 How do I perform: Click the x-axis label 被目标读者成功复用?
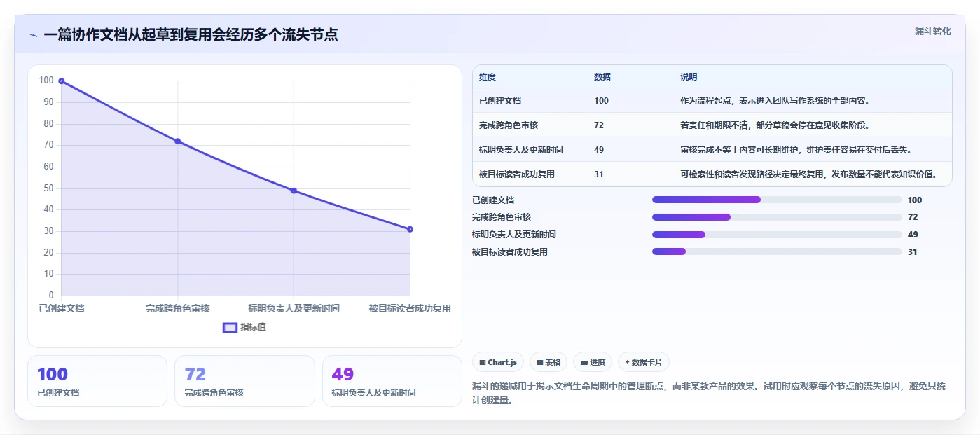(410, 308)
